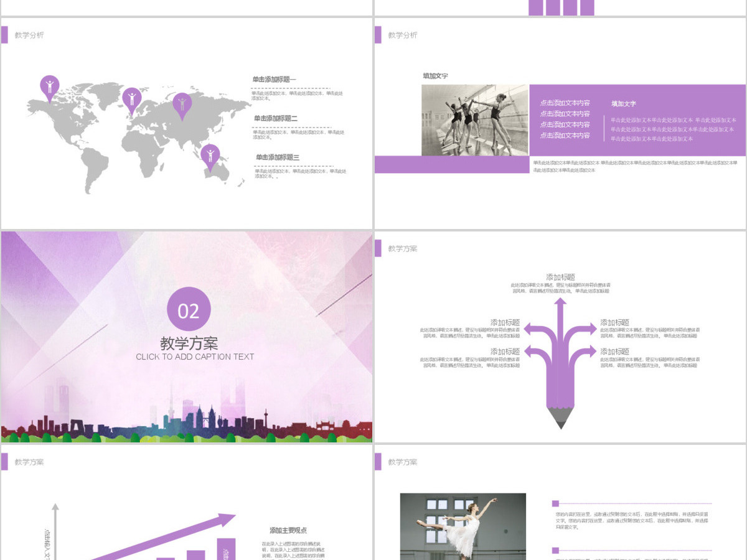Click the map pin over northern Asia
Screen dimensions: 747x560
click(x=182, y=106)
